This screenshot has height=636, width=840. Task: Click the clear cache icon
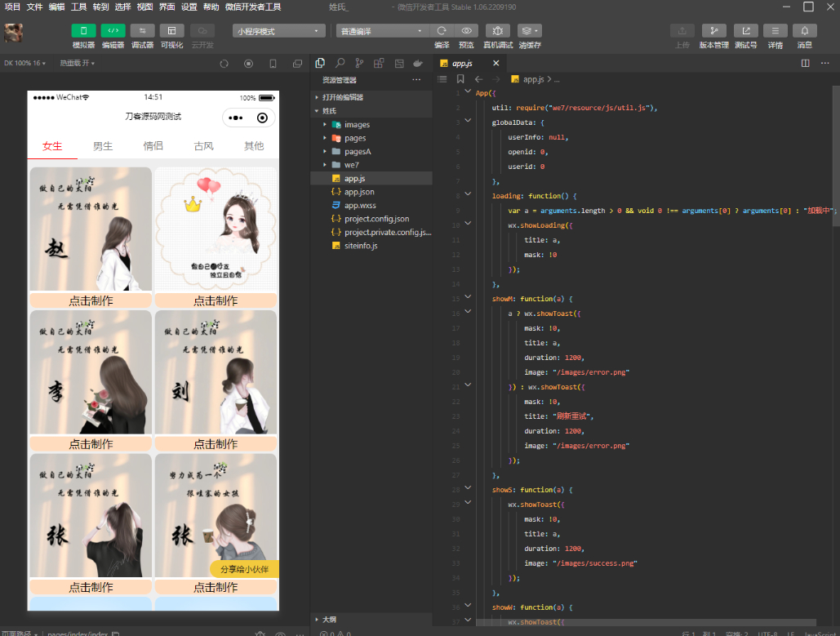tap(529, 31)
